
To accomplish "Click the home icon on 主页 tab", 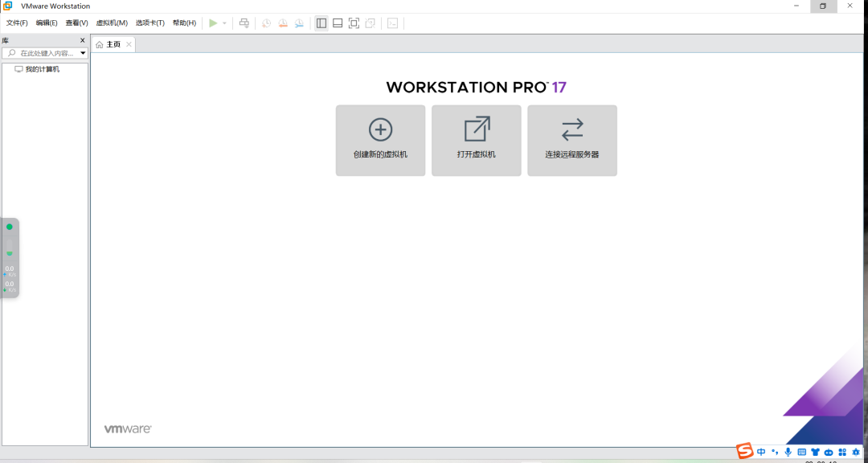I will tap(99, 44).
